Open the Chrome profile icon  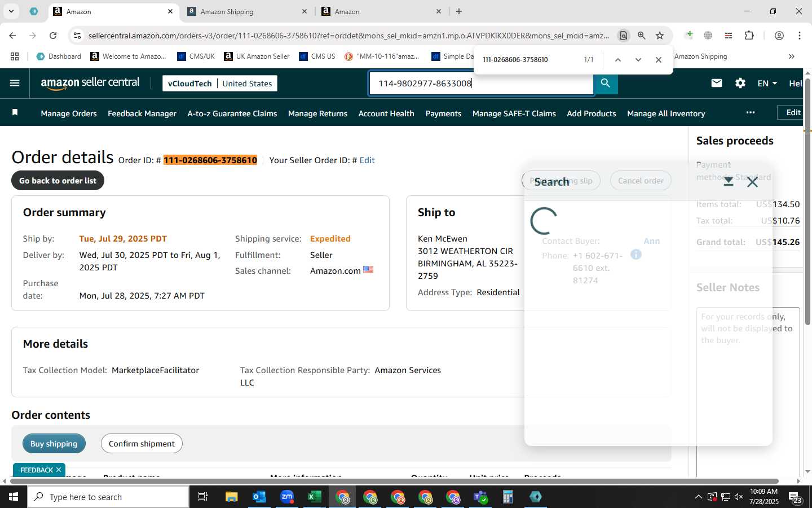[779, 36]
